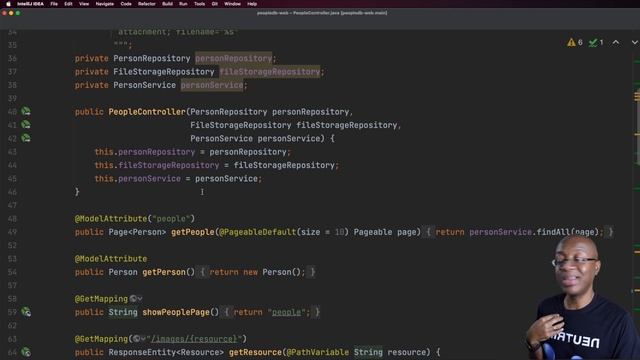This screenshot has height=360, width=640.
Task: Click the @PageableDefault annotation
Action: pyautogui.click(x=258, y=232)
